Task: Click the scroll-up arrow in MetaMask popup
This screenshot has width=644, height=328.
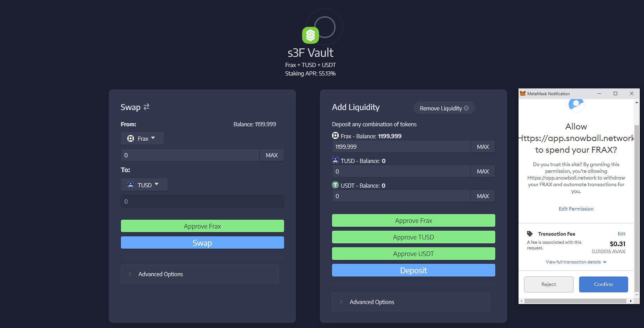Action: click(637, 102)
